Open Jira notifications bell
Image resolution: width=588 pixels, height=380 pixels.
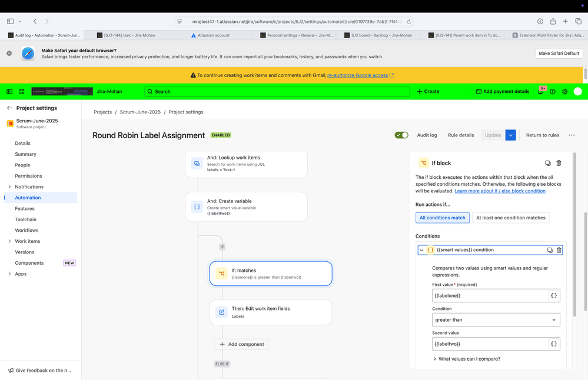point(540,91)
